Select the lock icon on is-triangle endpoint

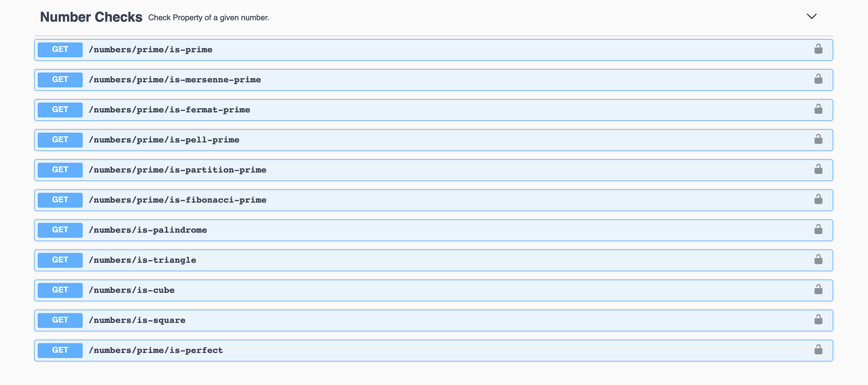coord(819,260)
